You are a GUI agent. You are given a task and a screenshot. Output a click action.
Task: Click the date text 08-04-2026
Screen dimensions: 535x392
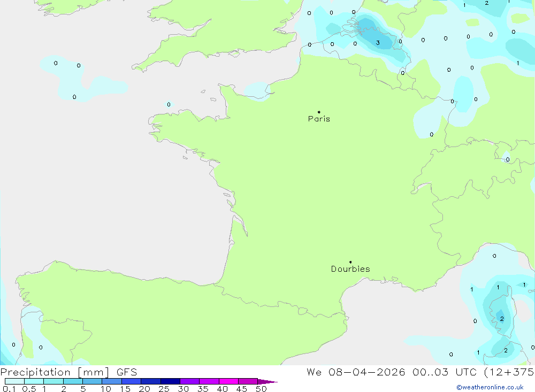367,372
